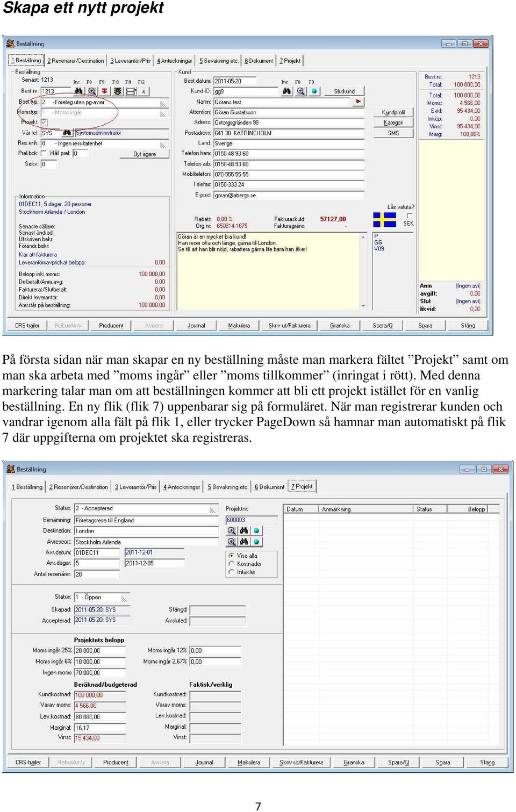Click Spara/Q in the Kund-form window

[383, 325]
